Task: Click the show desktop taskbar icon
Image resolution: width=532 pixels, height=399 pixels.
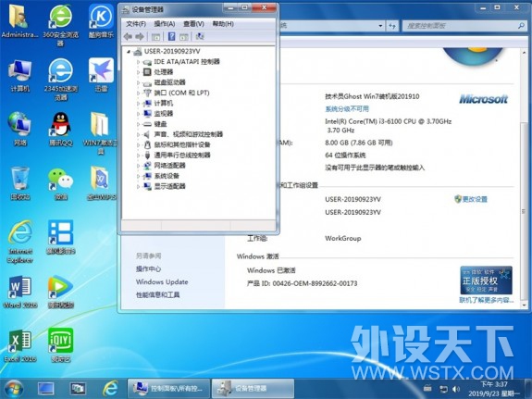Action: [46, 389]
